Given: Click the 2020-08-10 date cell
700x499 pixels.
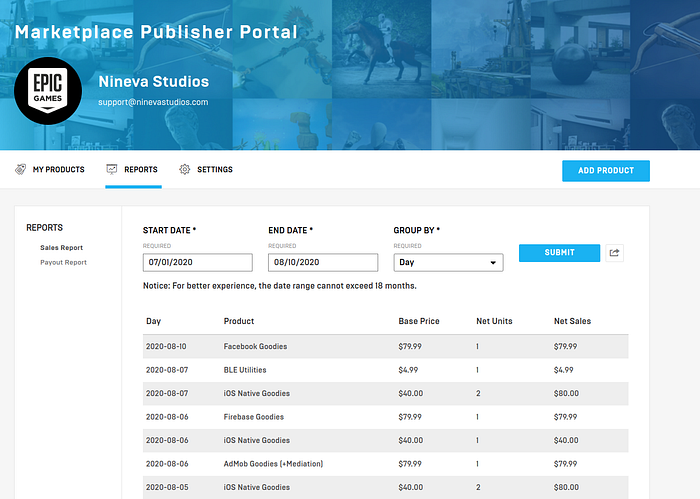Looking at the screenshot, I should coord(166,347).
